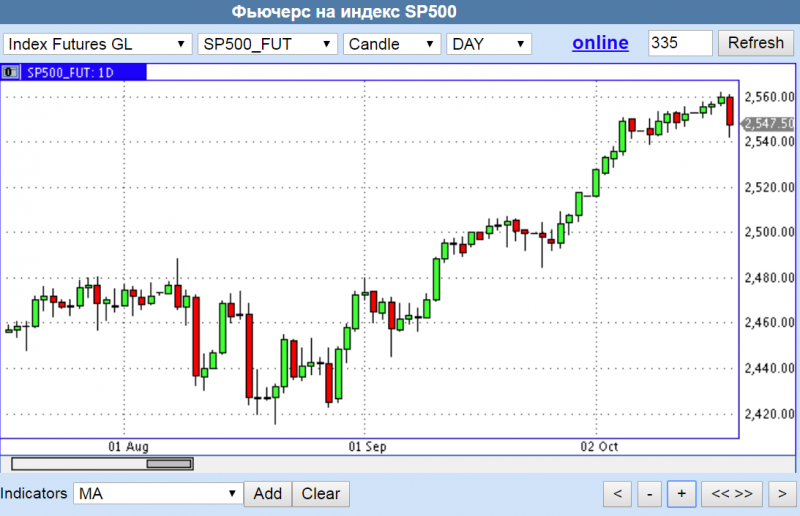The image size is (800, 516).
Task: Click the horizontal scrollbar thumb below chart
Action: pyautogui.click(x=169, y=463)
